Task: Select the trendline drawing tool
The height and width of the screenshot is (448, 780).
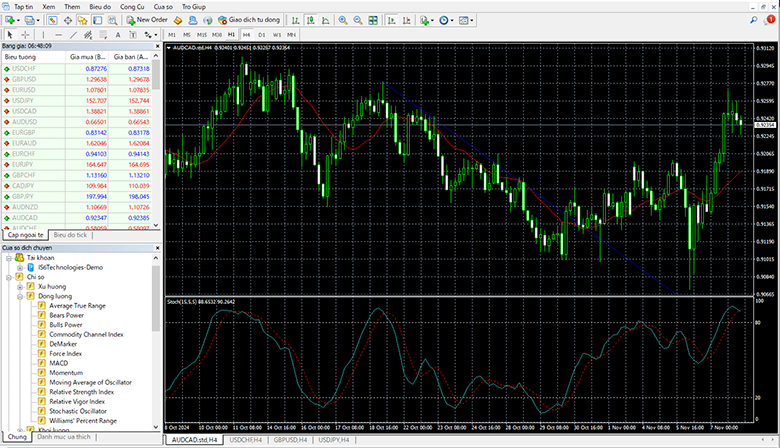Action: (73, 35)
